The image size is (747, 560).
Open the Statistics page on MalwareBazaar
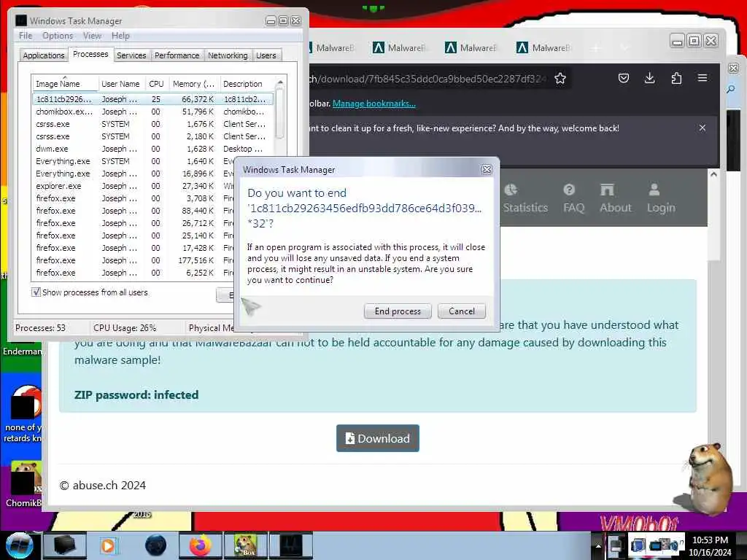(525, 198)
